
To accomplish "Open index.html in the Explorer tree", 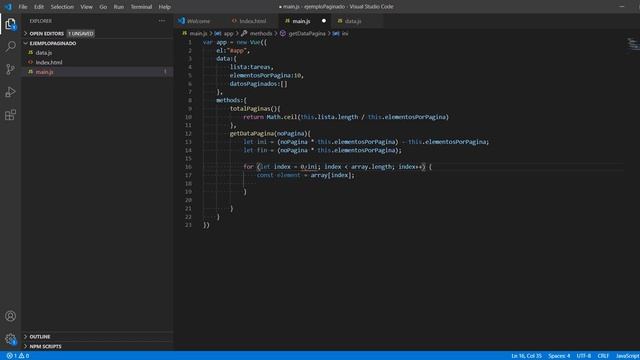I will 49,62.
